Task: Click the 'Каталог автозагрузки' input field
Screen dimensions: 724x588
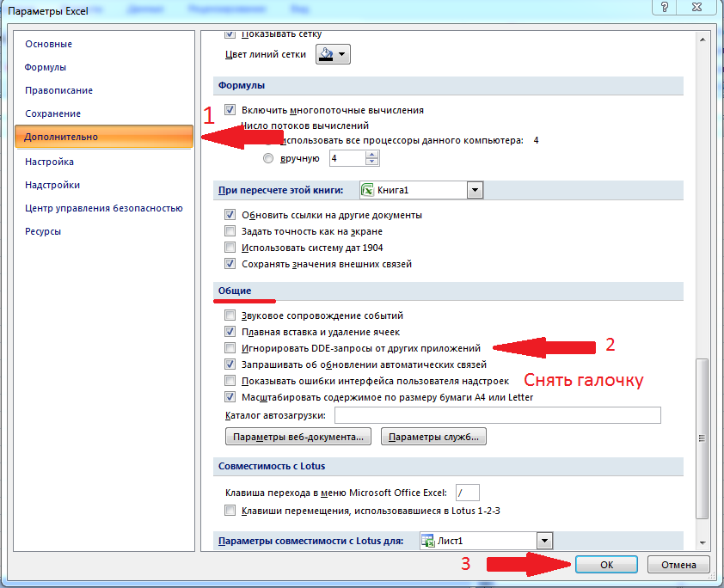Action: [x=499, y=414]
